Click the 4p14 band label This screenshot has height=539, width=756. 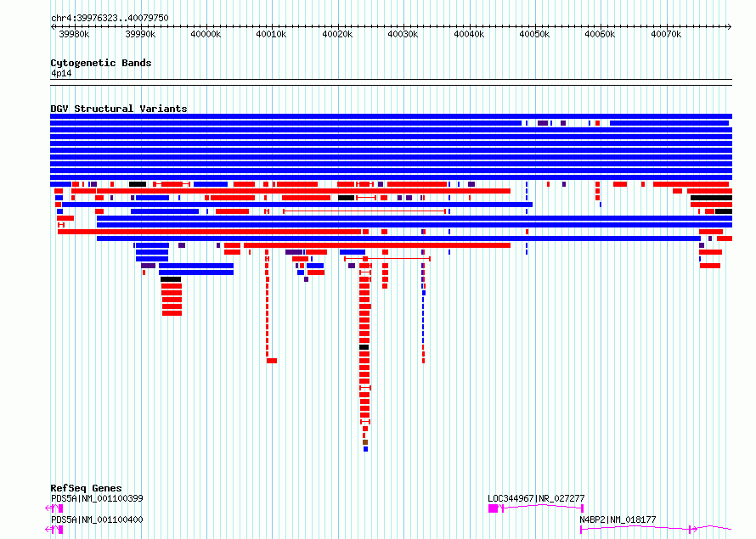[x=61, y=74]
